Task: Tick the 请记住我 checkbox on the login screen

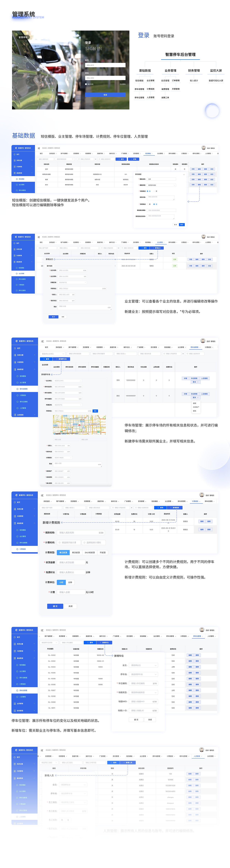Action: pyautogui.click(x=86, y=84)
